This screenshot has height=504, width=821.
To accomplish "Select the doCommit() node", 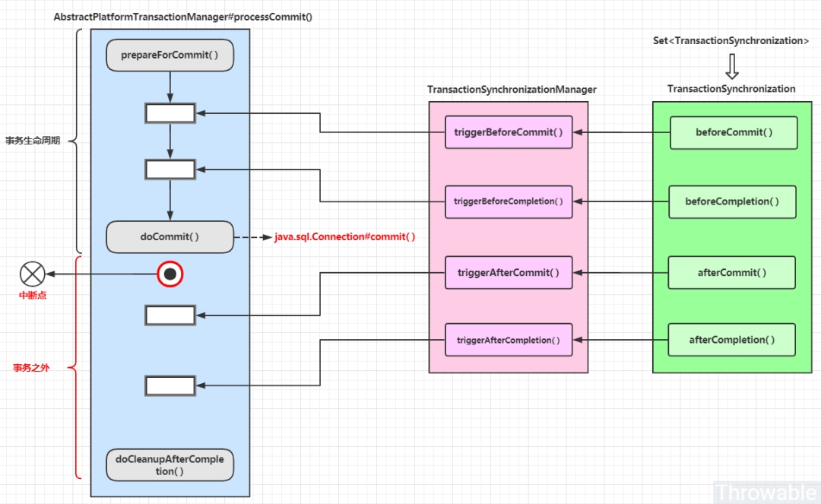I will (170, 236).
